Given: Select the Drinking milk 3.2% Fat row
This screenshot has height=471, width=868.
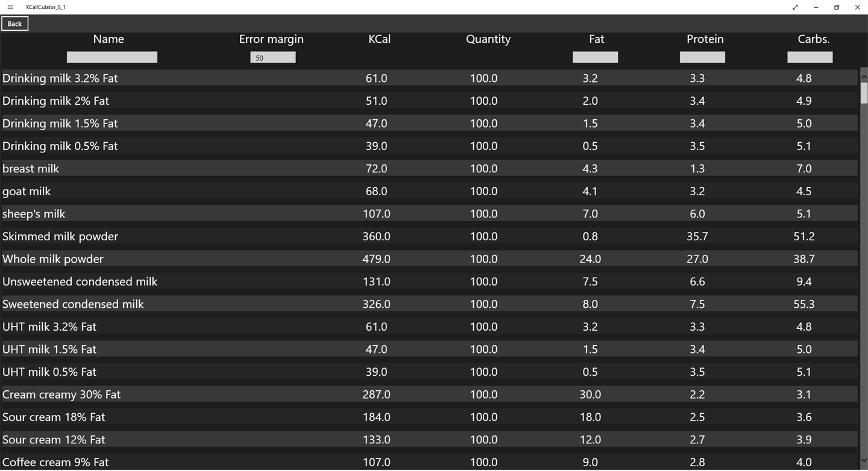Looking at the screenshot, I should [429, 78].
